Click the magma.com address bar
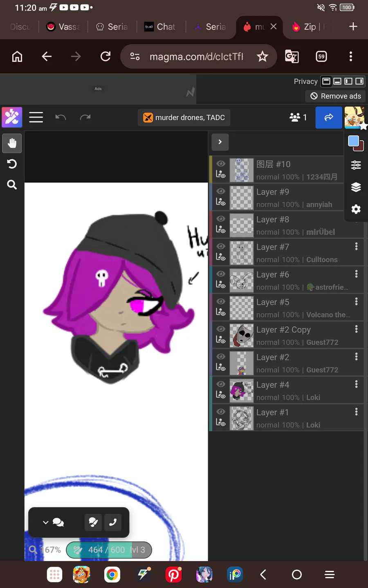Viewport: 368px width, 588px height. tap(196, 56)
